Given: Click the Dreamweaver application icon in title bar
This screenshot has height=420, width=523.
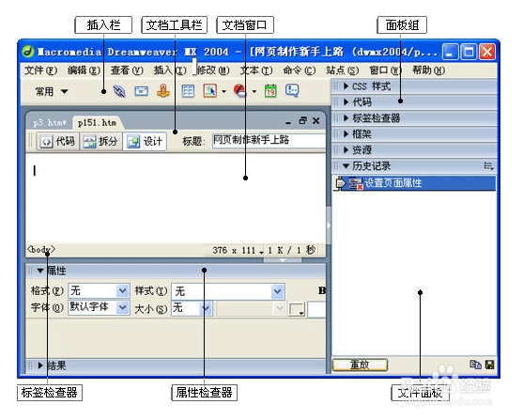Looking at the screenshot, I should pos(28,52).
